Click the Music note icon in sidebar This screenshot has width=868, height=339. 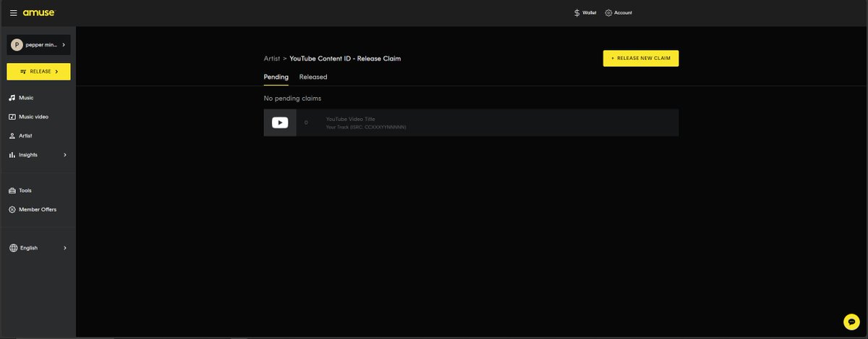(12, 98)
